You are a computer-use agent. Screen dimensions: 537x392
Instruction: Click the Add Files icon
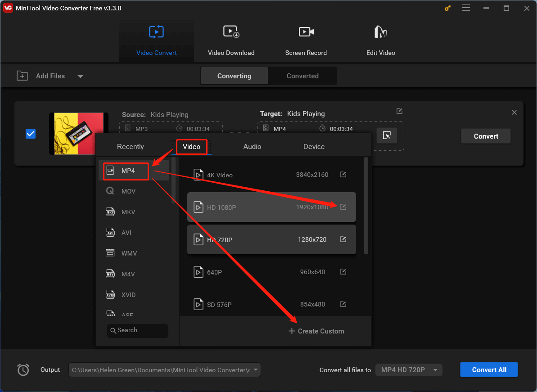[x=22, y=76]
